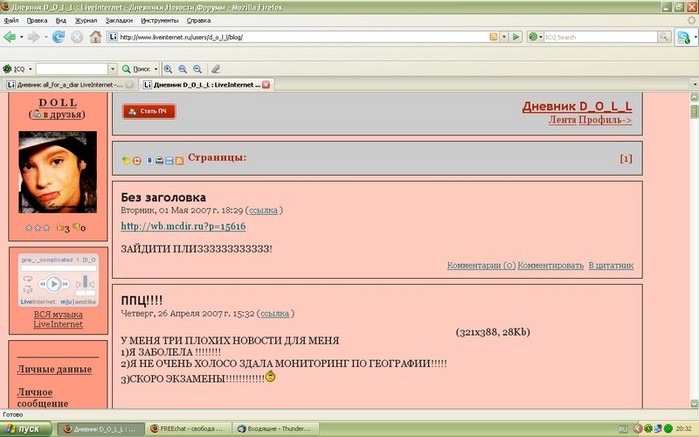This screenshot has width=699, height=437.
Task: Click the first zoom magnifier in ICQ toolbar
Action: (168, 69)
